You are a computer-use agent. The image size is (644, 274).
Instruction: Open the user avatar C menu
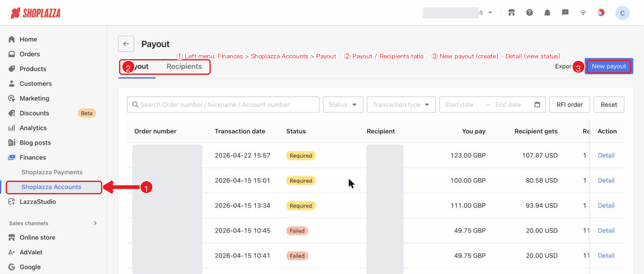pyautogui.click(x=622, y=13)
